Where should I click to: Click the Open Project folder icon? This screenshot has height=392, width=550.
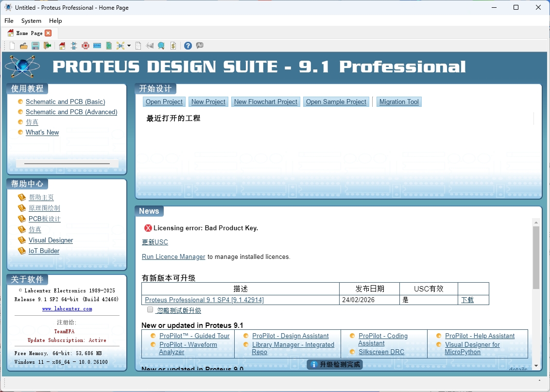coord(23,45)
